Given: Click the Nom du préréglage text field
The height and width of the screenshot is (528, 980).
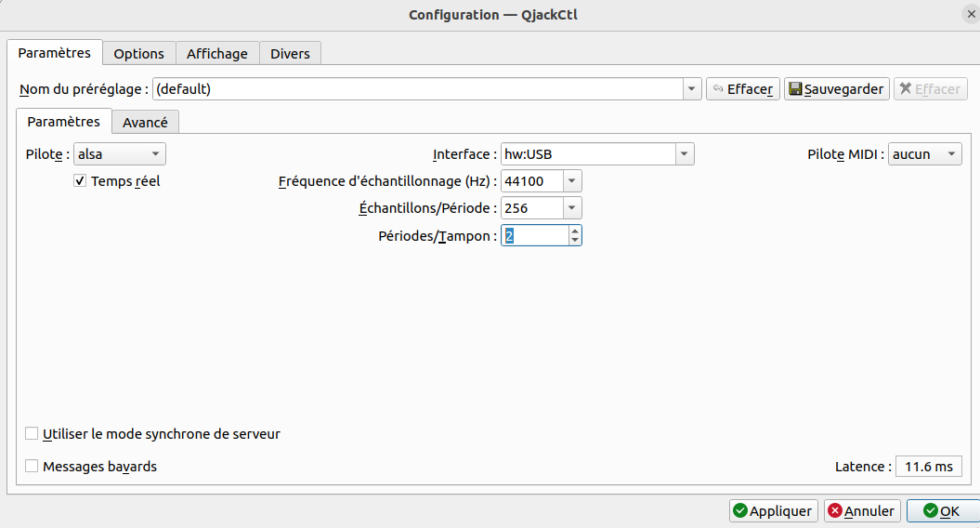Looking at the screenshot, I should coord(418,89).
